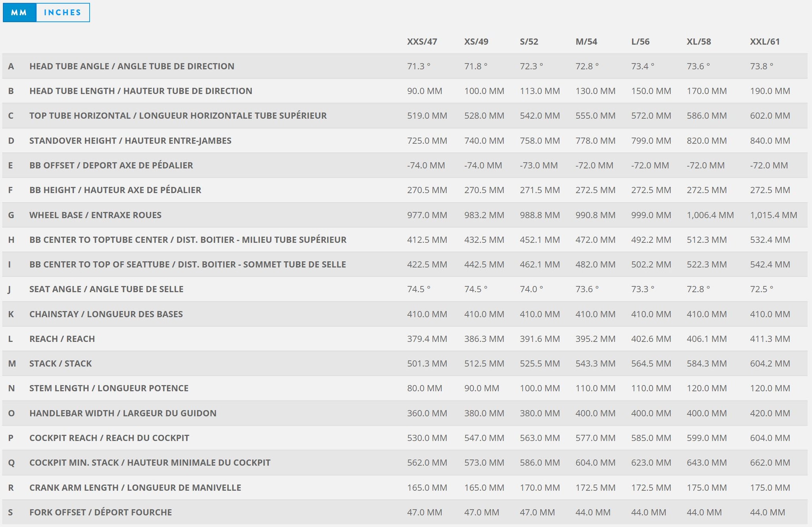Click the CHAINSTAY row label
The width and height of the screenshot is (812, 527).
click(x=106, y=314)
